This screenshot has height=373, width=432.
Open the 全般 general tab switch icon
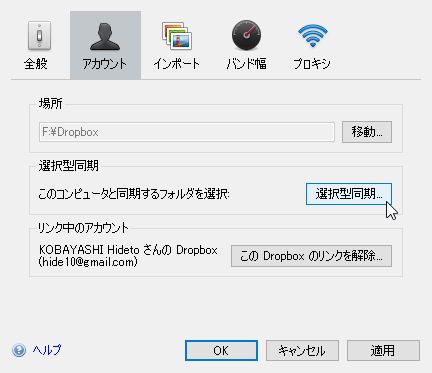click(x=39, y=36)
